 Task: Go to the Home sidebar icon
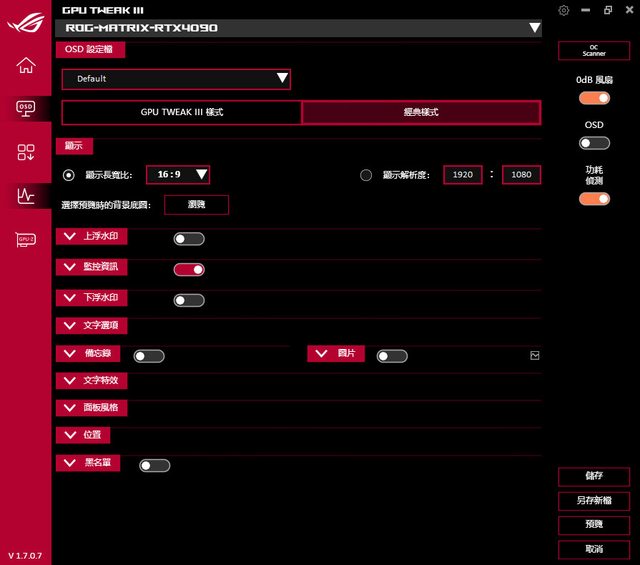pos(26,66)
